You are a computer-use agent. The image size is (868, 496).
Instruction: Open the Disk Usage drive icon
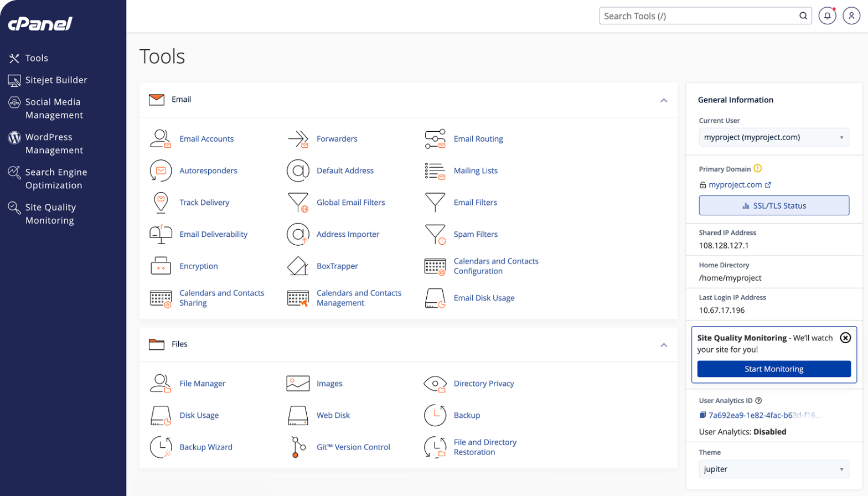[x=161, y=415]
